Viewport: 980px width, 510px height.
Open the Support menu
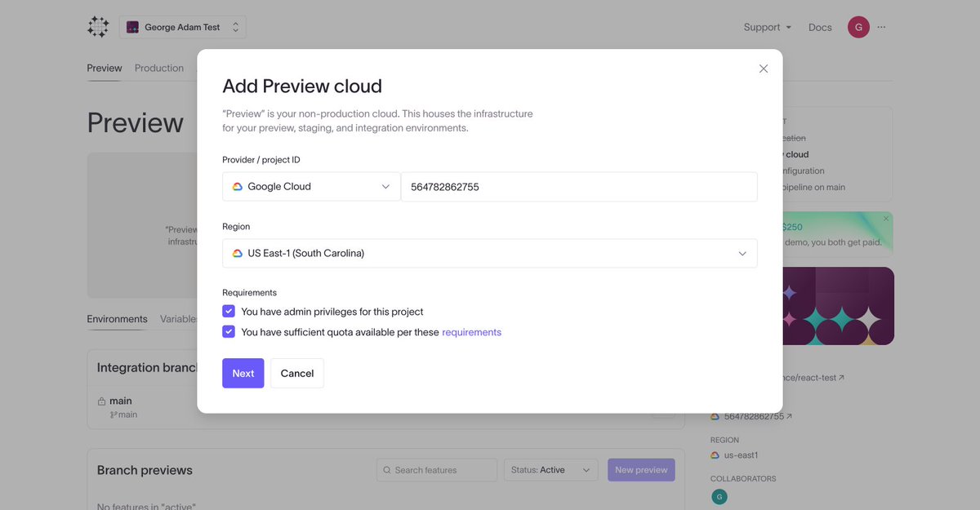pos(768,27)
